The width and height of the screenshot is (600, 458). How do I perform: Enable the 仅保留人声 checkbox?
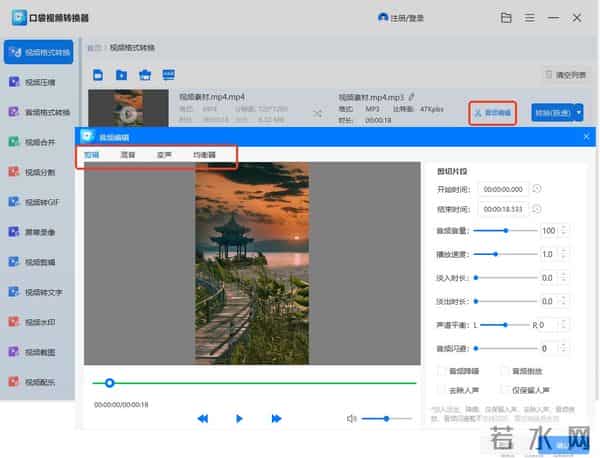pyautogui.click(x=505, y=390)
